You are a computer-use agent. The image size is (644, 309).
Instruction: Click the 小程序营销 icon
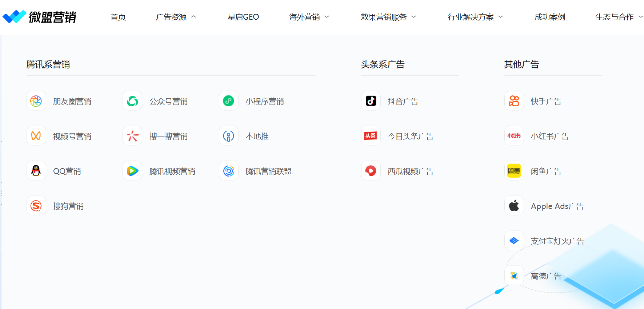pyautogui.click(x=229, y=101)
